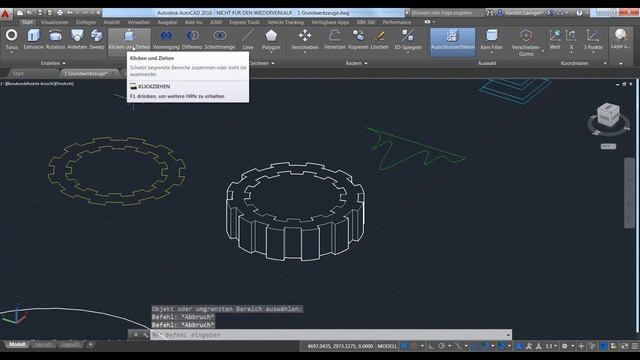Image resolution: width=640 pixels, height=360 pixels.
Task: Select the Schnittmenge tool
Action: [x=220, y=39]
